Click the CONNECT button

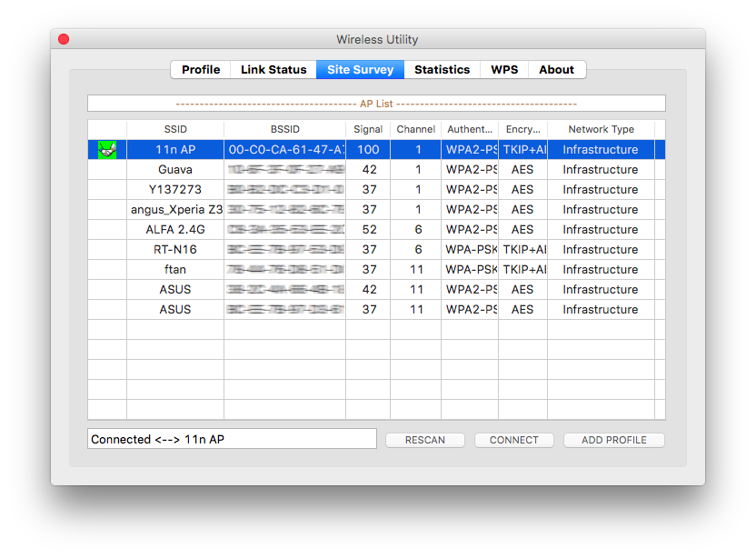(514, 440)
